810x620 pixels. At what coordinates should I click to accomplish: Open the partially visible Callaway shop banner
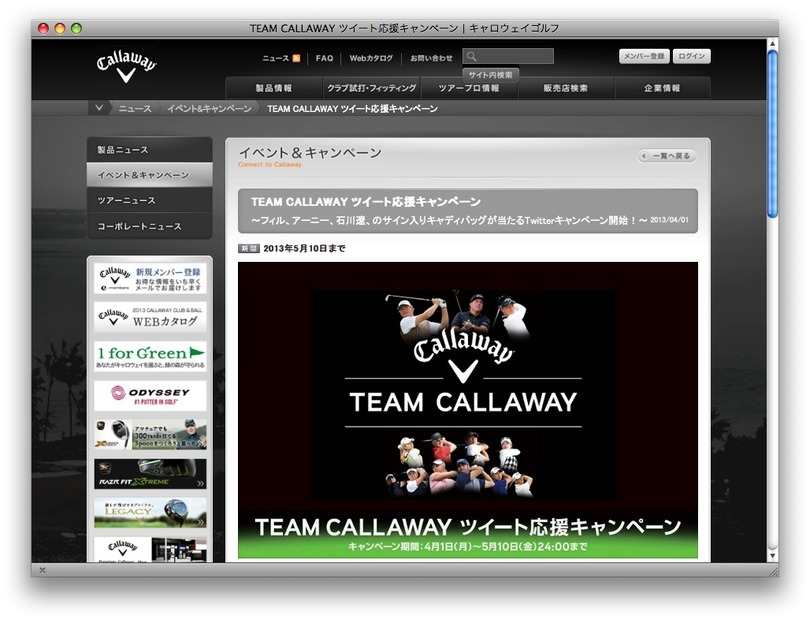[x=150, y=549]
